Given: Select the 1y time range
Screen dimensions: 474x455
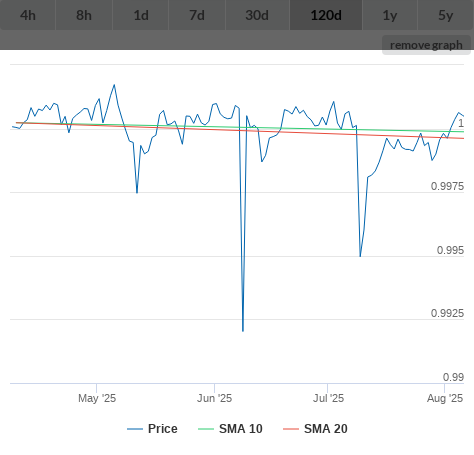Looking at the screenshot, I should [390, 15].
